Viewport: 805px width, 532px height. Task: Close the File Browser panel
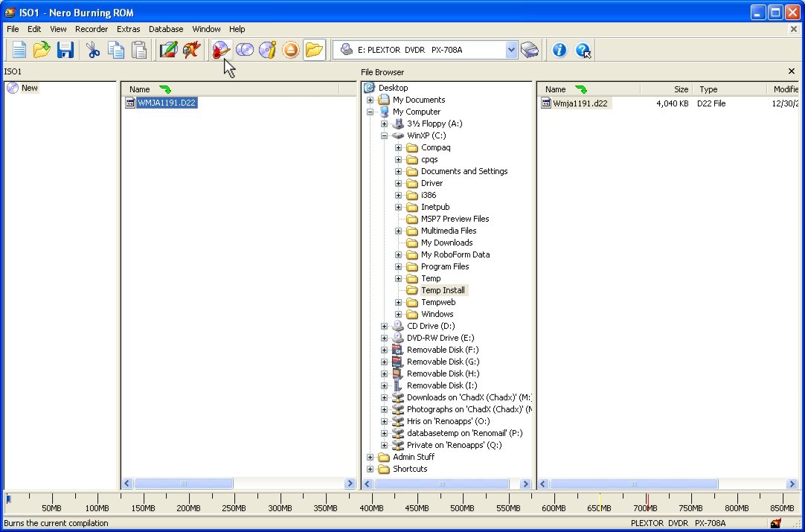791,71
